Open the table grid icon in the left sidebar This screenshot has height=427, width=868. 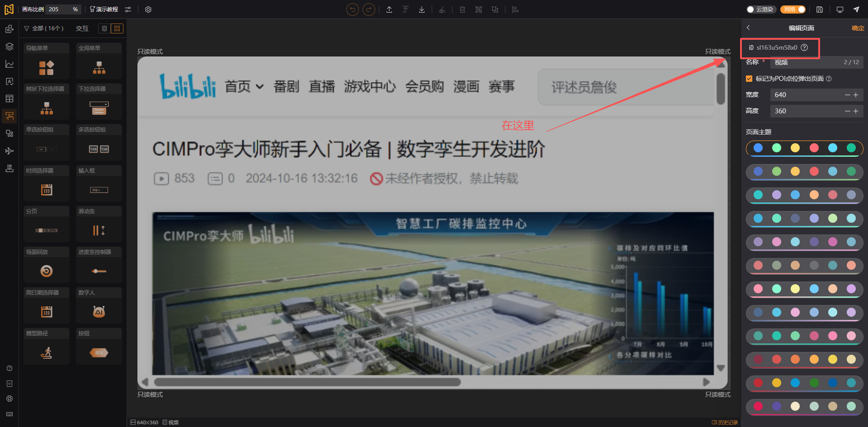9,99
